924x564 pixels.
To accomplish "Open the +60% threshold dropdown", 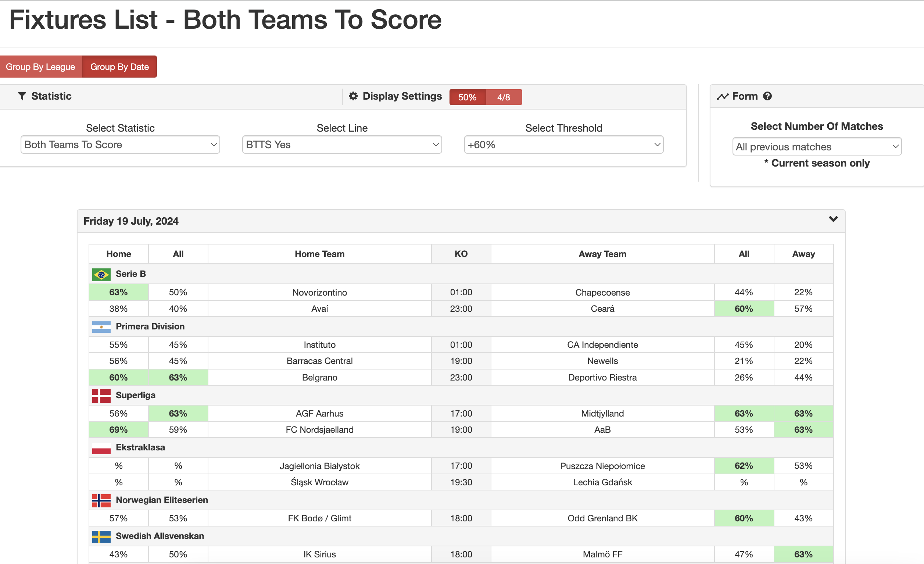I will coord(563,144).
